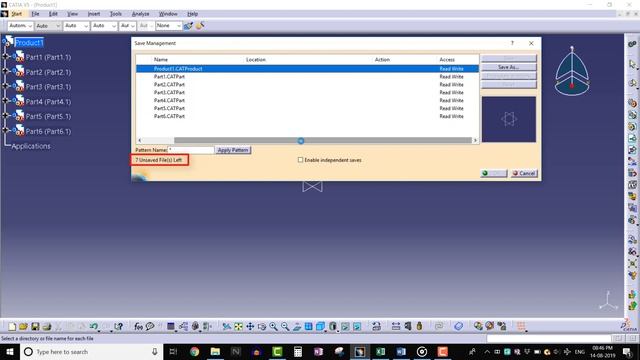Click the Cancel button in Save Management

tap(524, 173)
